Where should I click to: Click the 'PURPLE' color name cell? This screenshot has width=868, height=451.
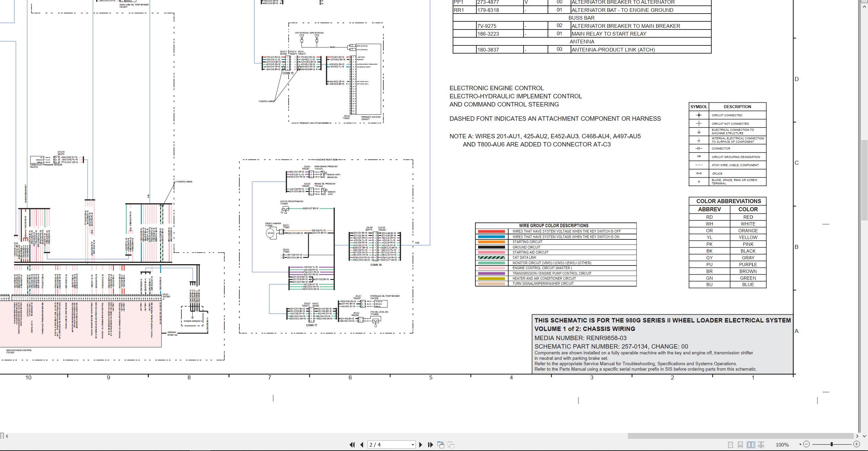click(748, 264)
